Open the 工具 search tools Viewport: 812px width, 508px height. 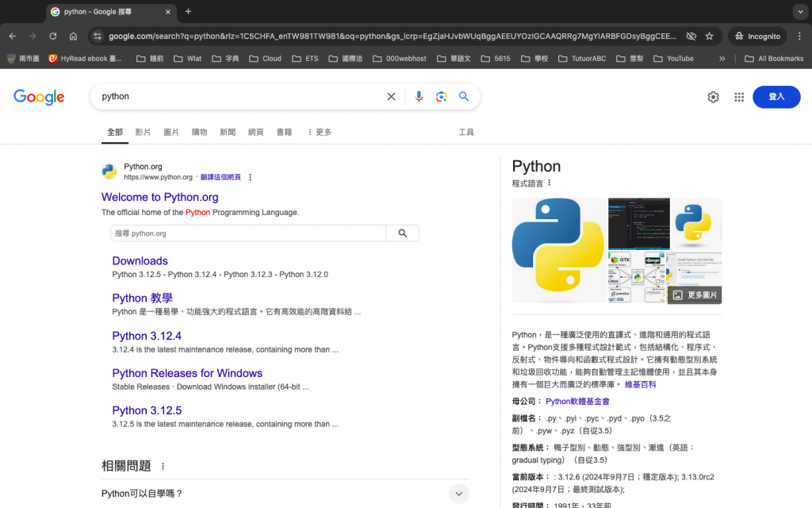pyautogui.click(x=466, y=133)
